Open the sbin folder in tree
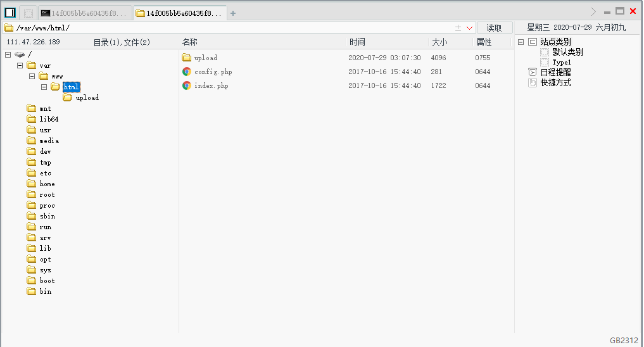The width and height of the screenshot is (644, 347). [x=41, y=216]
